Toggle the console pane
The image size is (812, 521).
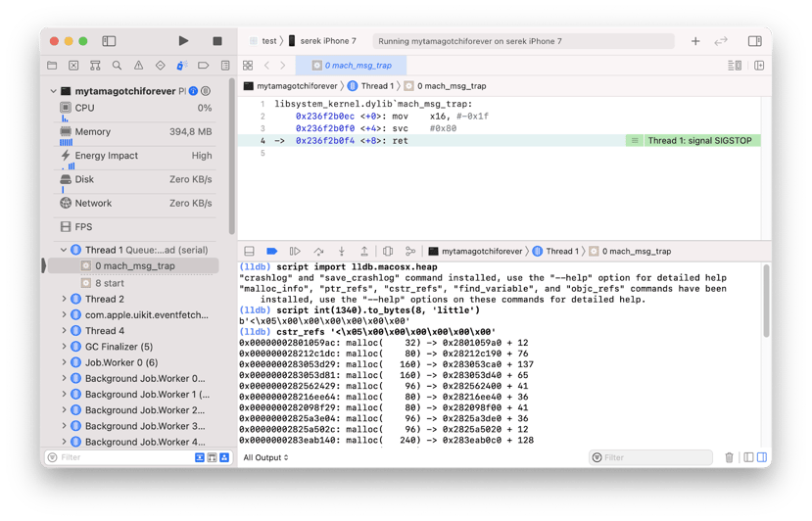pos(762,457)
